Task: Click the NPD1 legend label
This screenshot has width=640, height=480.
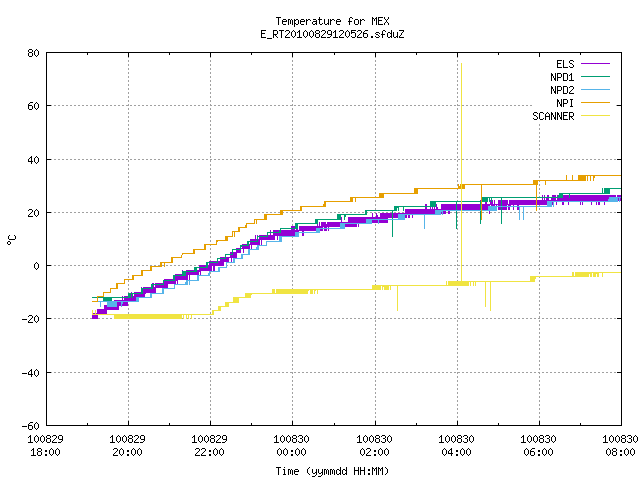Action: (x=562, y=77)
